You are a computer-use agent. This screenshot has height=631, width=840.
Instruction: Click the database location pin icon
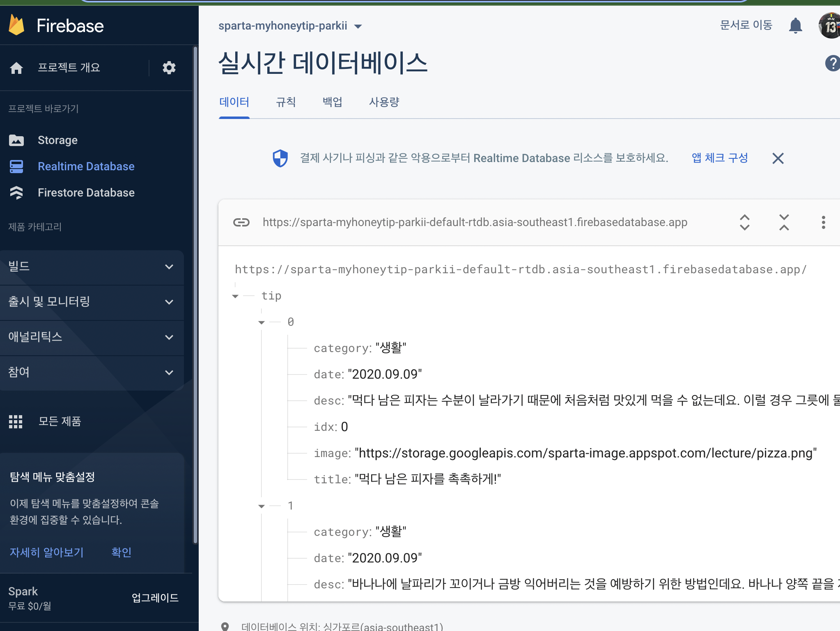click(225, 626)
